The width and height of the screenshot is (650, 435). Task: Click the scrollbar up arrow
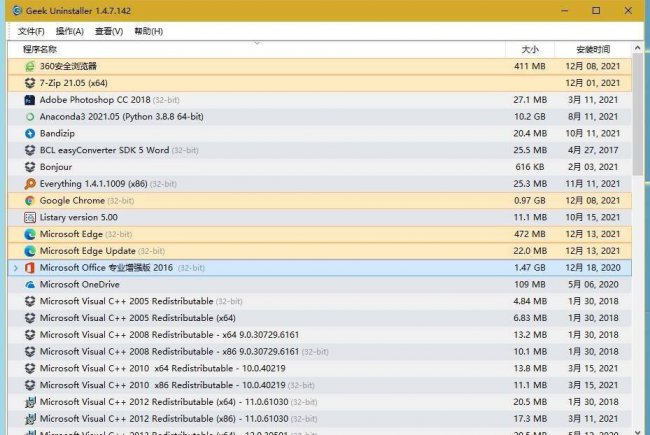[638, 48]
